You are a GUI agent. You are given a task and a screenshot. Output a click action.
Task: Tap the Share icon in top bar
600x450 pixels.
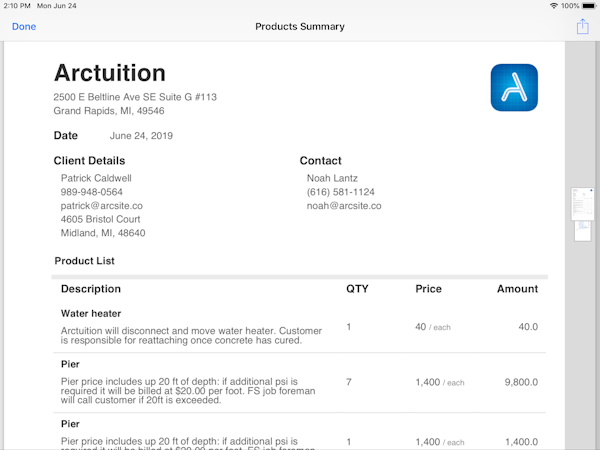pyautogui.click(x=582, y=27)
